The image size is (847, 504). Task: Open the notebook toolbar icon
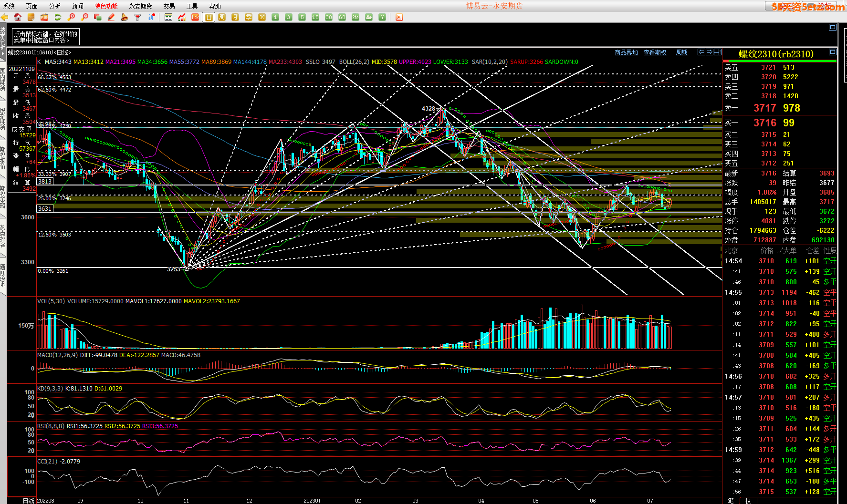[31, 17]
